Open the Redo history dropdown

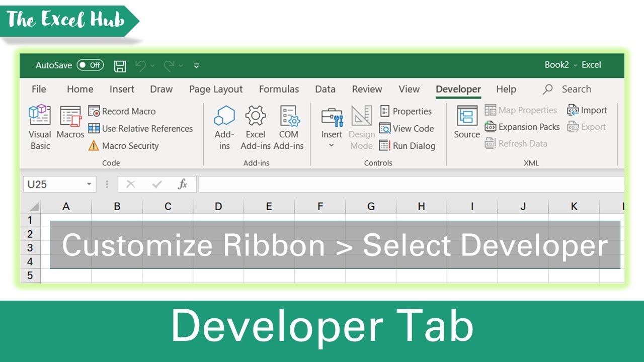pos(181,65)
